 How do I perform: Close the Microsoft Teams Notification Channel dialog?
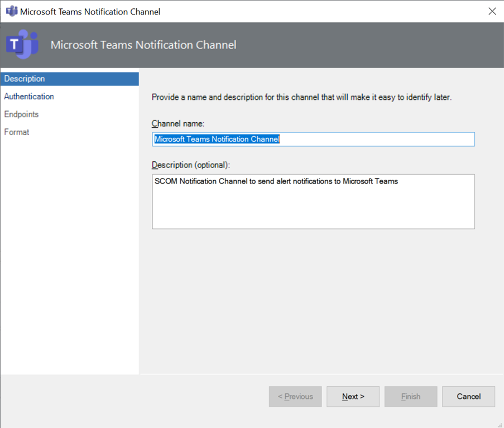492,11
